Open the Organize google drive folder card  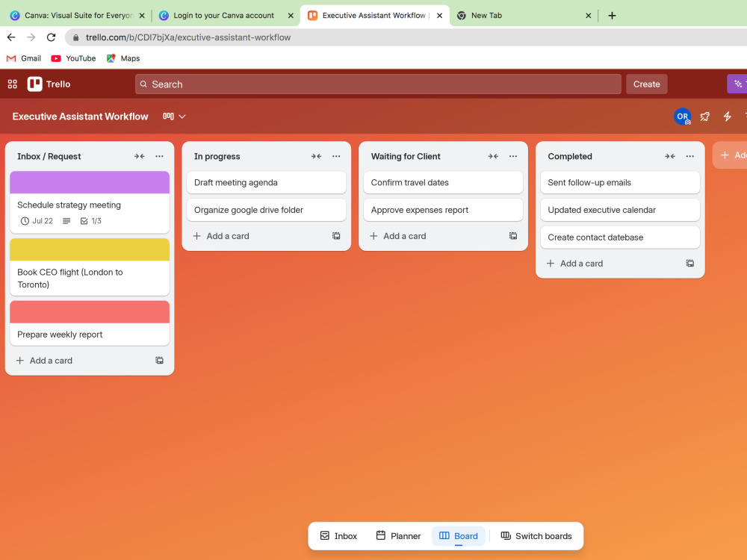click(x=267, y=210)
